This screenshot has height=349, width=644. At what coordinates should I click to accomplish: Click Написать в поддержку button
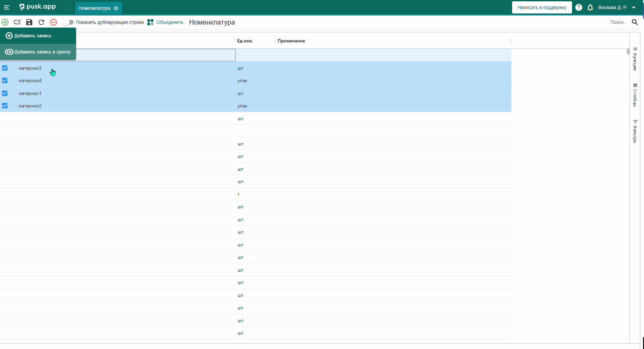click(x=542, y=7)
